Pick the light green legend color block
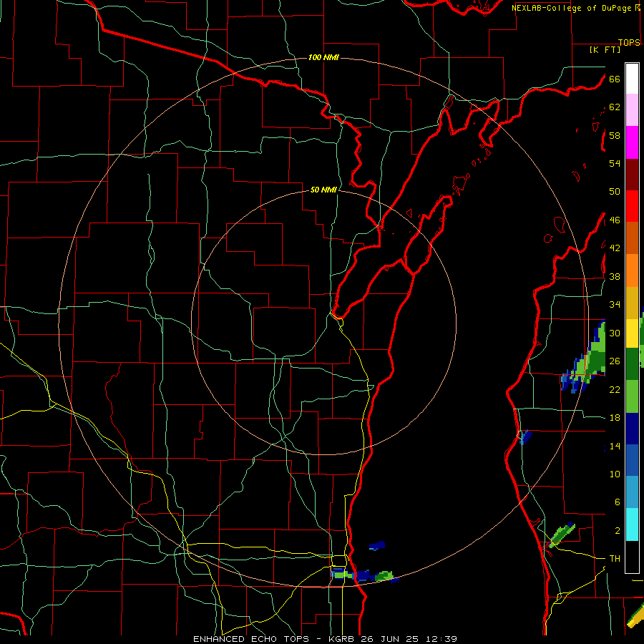This screenshot has width=644, height=644. pyautogui.click(x=632, y=396)
